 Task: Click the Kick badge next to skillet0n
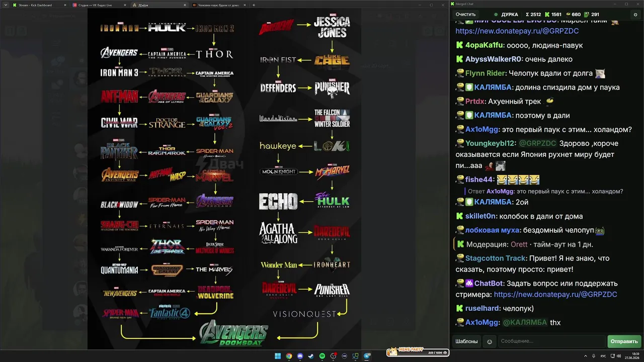point(459,216)
